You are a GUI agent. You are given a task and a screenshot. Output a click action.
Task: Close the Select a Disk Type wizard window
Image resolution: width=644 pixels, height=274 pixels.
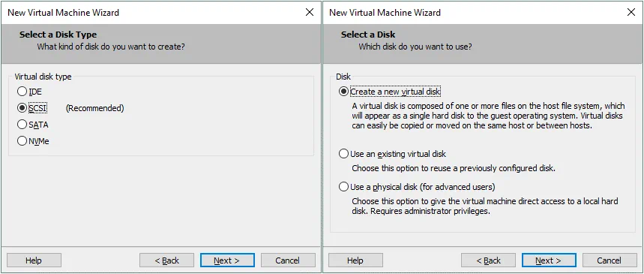click(x=310, y=12)
